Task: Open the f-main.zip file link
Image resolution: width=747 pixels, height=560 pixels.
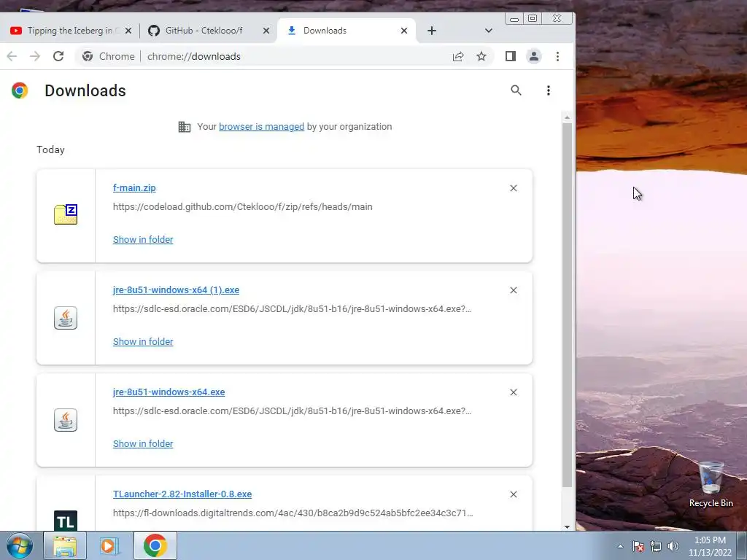Action: click(134, 187)
